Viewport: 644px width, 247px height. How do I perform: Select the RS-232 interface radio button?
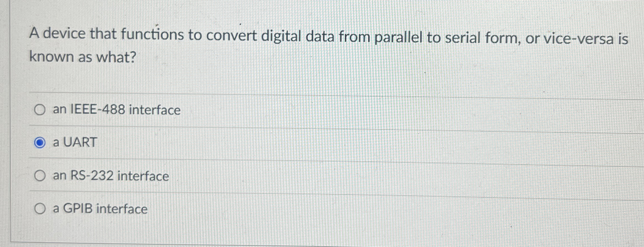(x=40, y=176)
